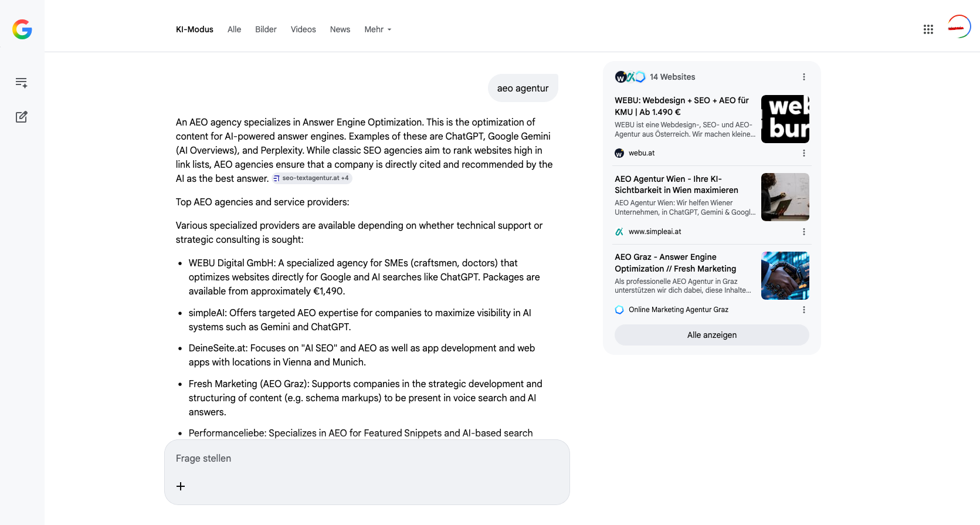Open the AEO Agentur Wien result link
The image size is (980, 525).
click(x=676, y=184)
